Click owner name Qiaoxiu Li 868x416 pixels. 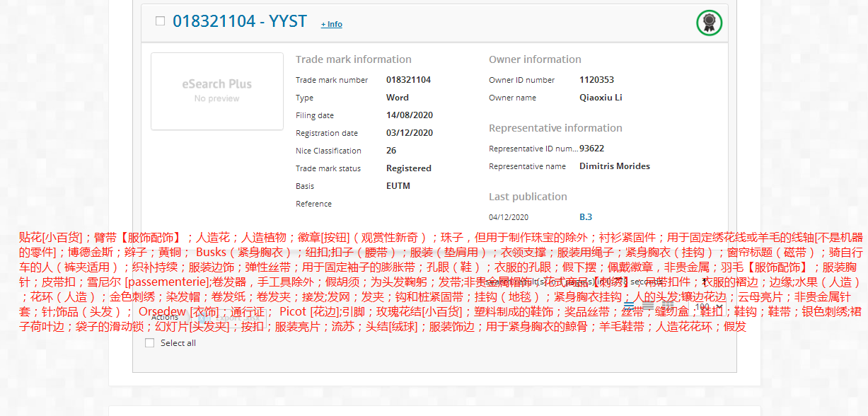coord(601,98)
